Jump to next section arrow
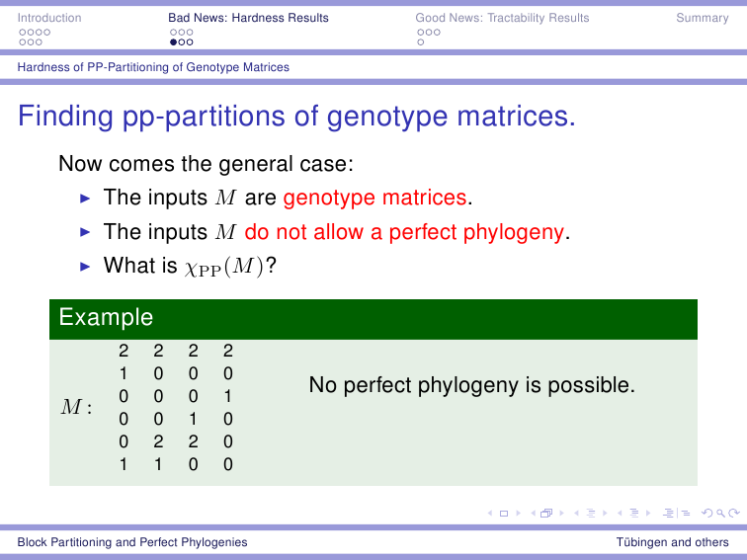 click(648, 514)
